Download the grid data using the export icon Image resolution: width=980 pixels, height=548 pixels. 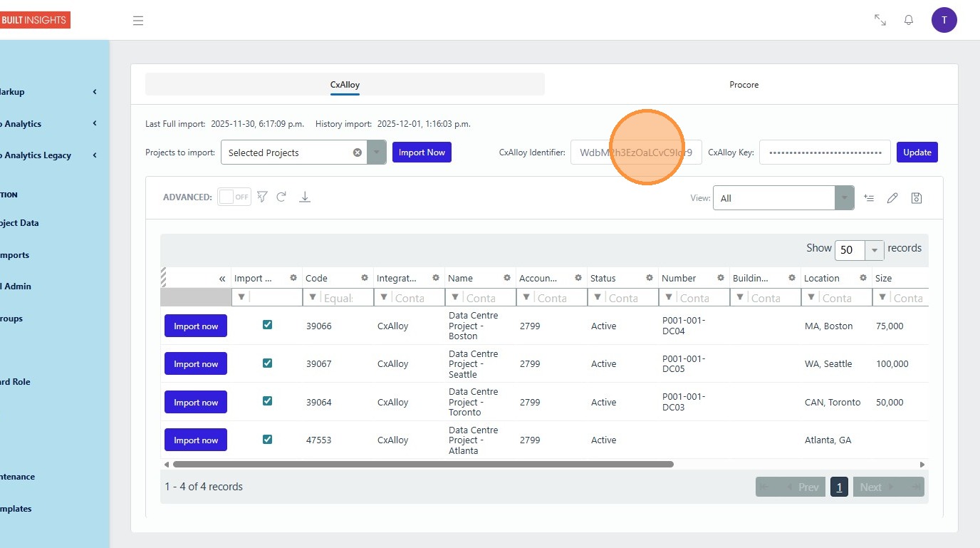305,197
